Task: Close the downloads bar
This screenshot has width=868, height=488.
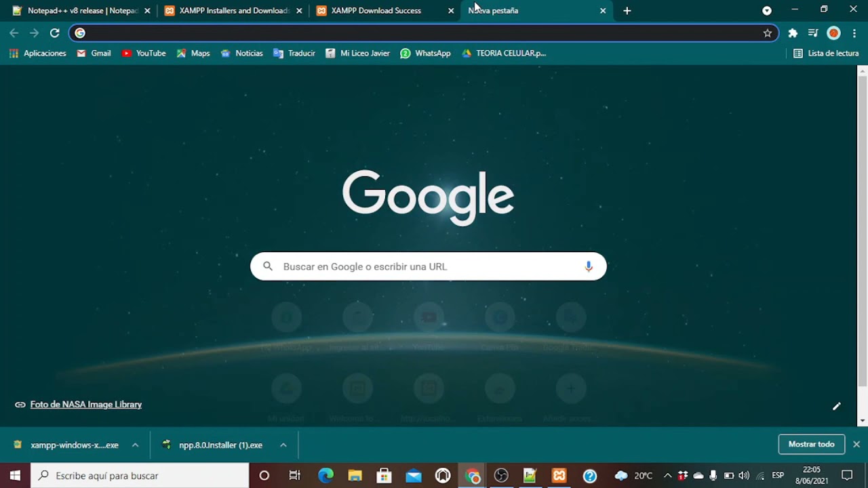Action: tap(856, 445)
